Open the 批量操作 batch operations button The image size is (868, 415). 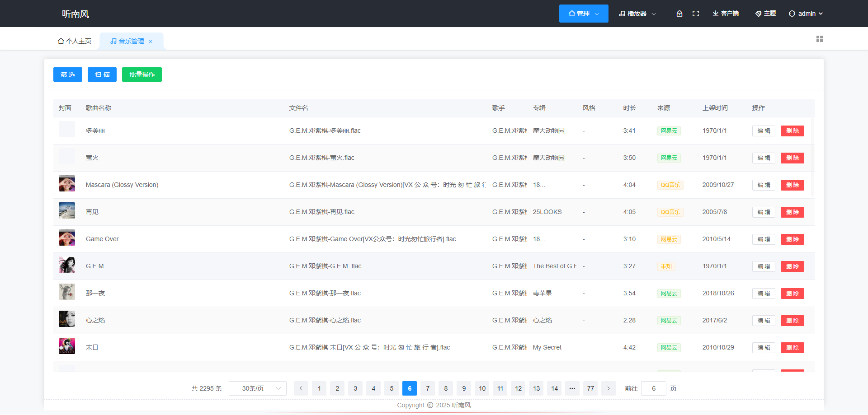(x=142, y=75)
